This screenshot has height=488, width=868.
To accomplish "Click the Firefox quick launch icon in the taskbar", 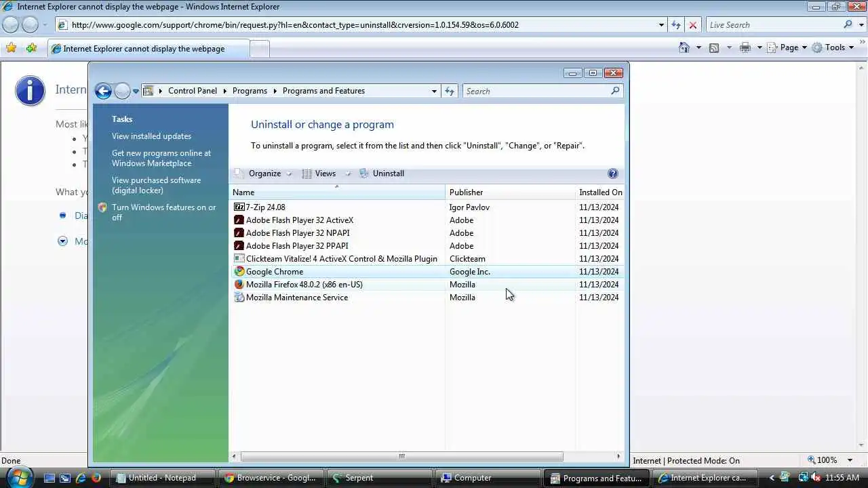I will click(96, 478).
